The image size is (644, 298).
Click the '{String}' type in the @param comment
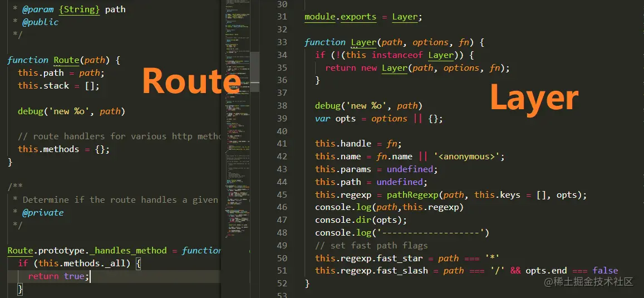pos(79,9)
